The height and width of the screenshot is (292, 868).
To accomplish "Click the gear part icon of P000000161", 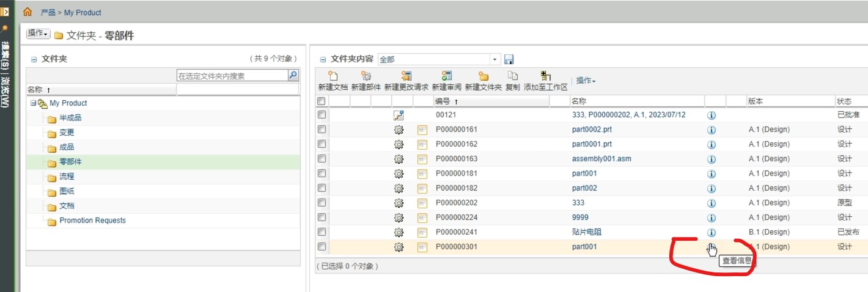I will (x=399, y=130).
